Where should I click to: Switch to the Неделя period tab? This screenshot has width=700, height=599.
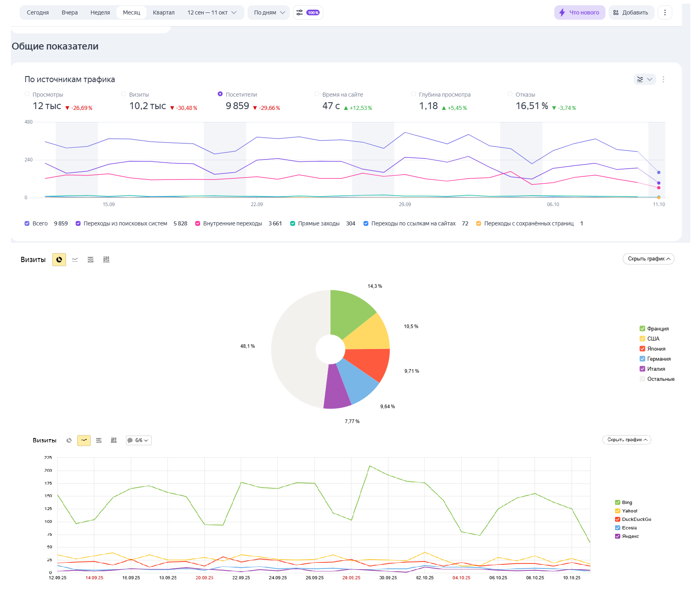point(100,12)
